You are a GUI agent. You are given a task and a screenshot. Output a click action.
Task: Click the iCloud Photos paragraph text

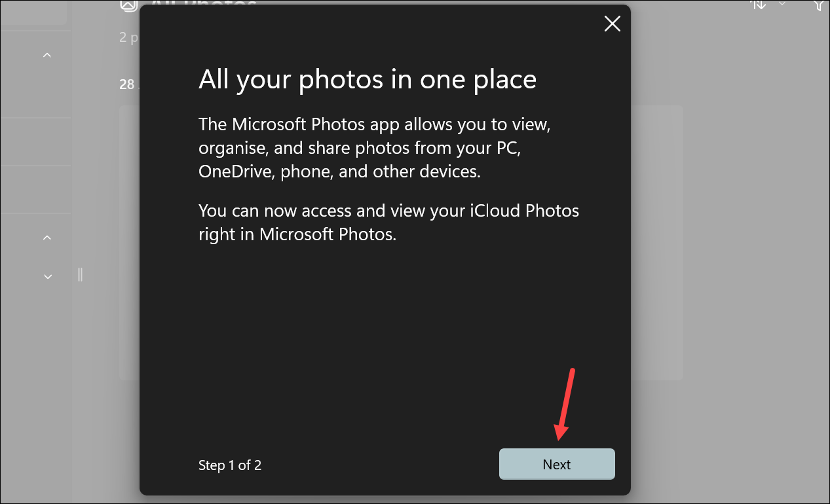click(x=389, y=223)
